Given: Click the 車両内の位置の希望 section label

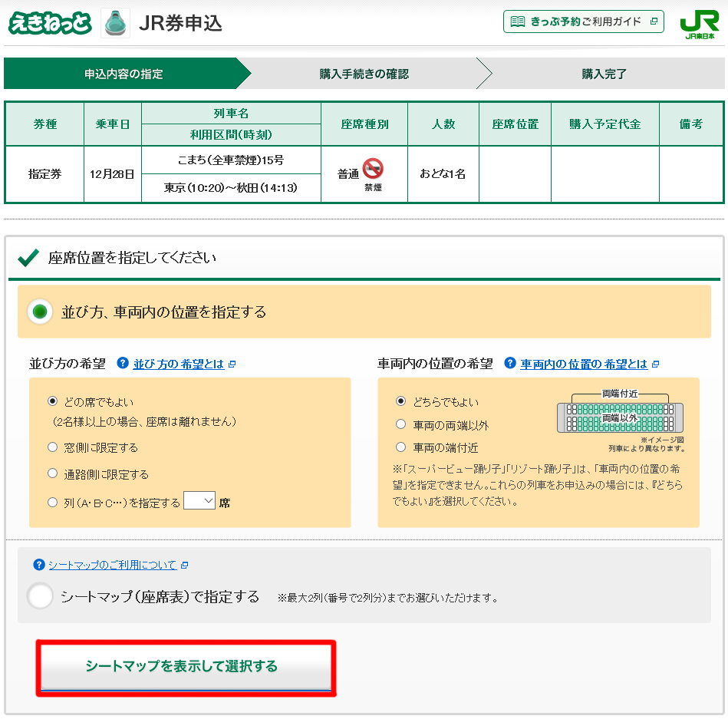Looking at the screenshot, I should point(435,363).
